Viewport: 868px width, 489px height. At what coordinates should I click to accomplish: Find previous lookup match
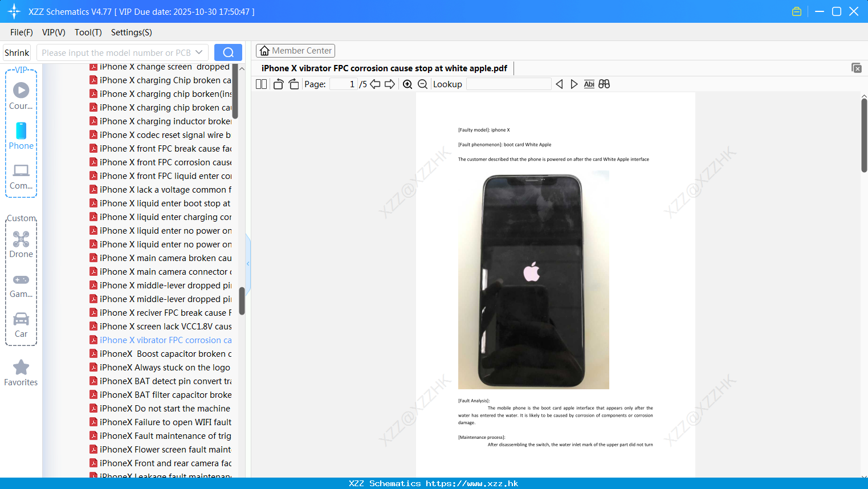tap(559, 84)
